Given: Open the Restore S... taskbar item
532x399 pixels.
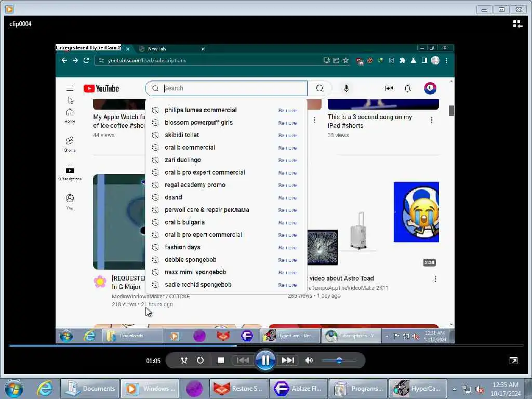Looking at the screenshot, I should click(239, 389).
